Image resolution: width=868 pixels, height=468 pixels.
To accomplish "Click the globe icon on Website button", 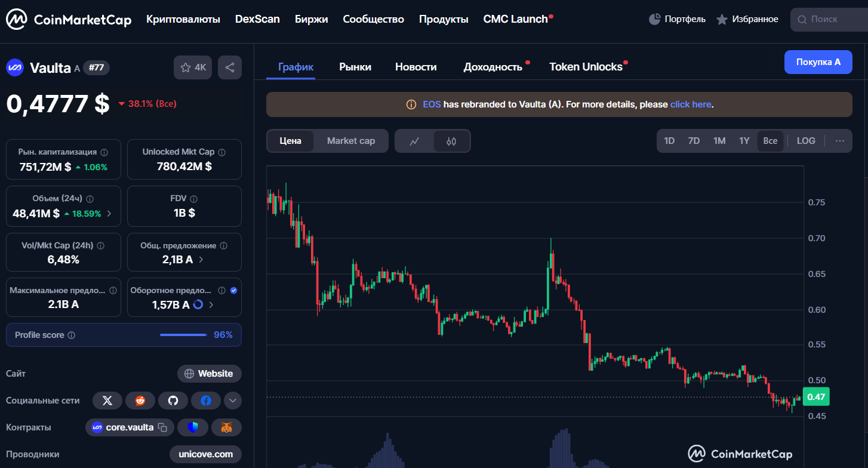I will [x=189, y=374].
